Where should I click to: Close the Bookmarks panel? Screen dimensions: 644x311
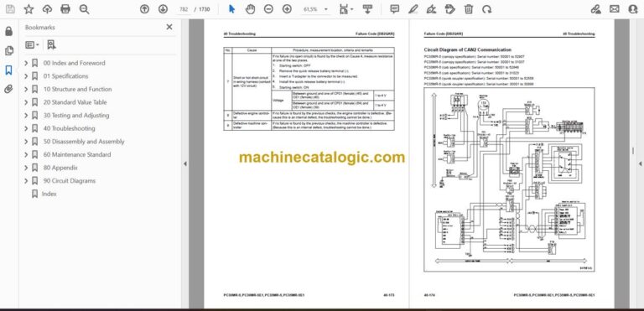click(169, 27)
